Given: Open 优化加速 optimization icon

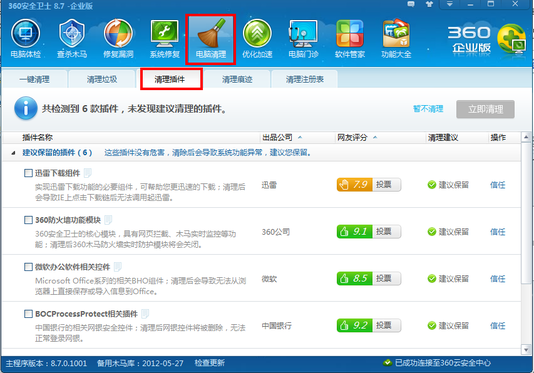Looking at the screenshot, I should coord(257,38).
